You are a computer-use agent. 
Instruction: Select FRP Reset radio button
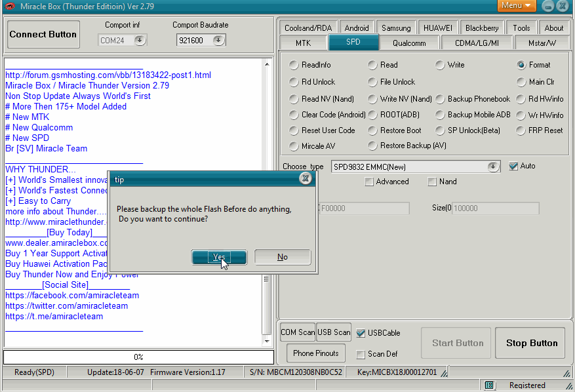pyautogui.click(x=521, y=130)
